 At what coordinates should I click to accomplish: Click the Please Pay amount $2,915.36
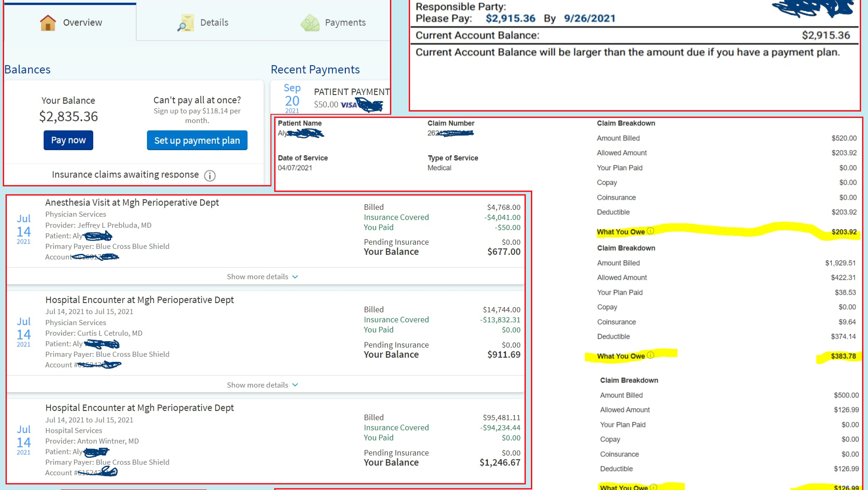[510, 18]
